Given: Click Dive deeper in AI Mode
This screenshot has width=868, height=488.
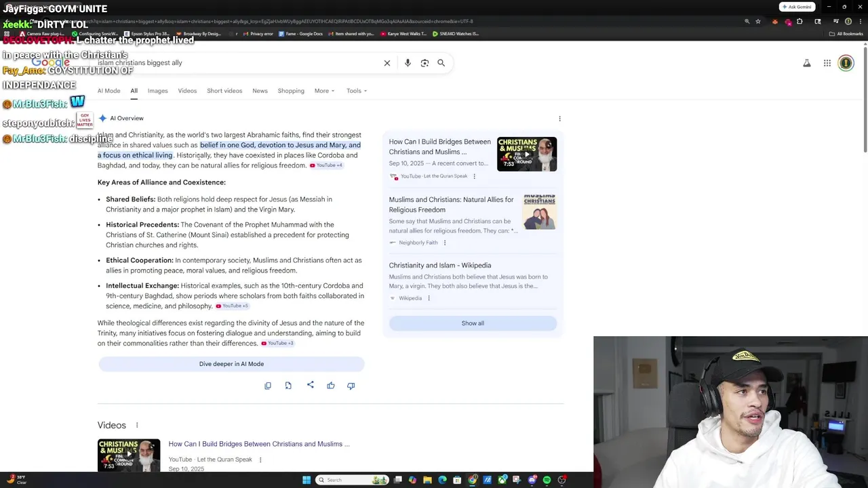Looking at the screenshot, I should (x=231, y=364).
